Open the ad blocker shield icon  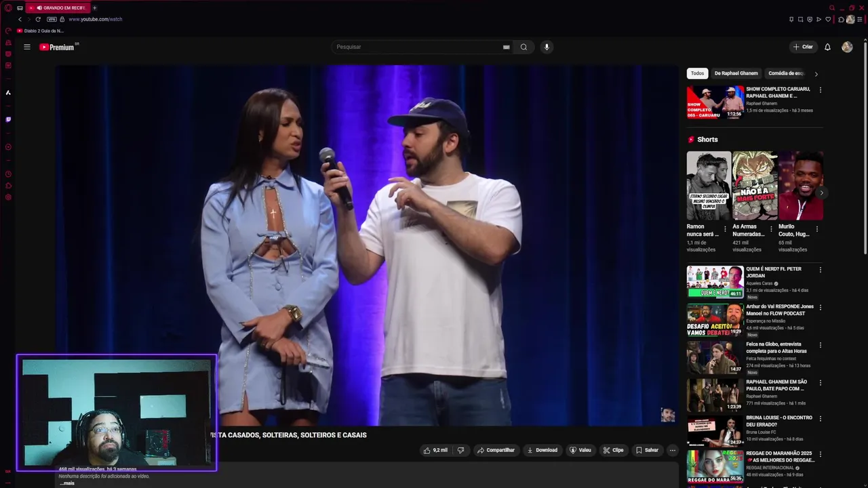click(x=810, y=19)
